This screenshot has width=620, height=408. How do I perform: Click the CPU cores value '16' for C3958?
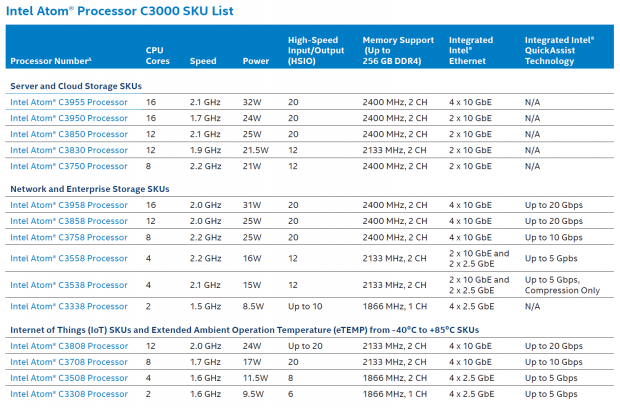(x=151, y=205)
